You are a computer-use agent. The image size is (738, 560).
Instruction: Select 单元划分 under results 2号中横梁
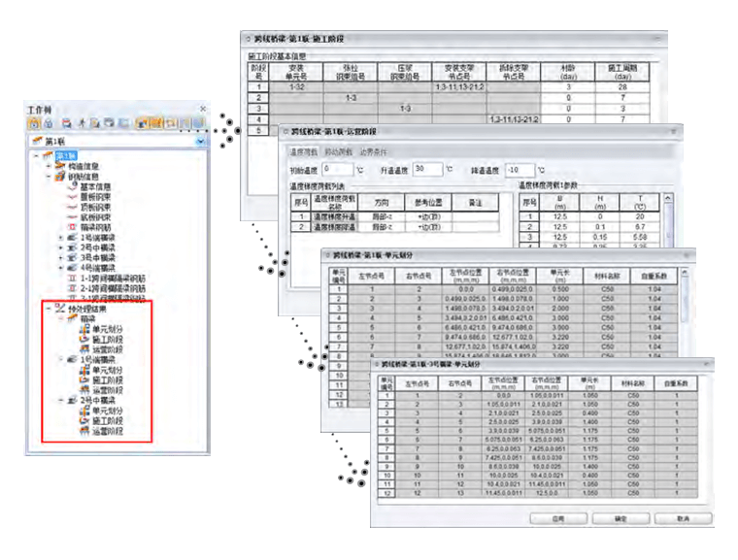[x=108, y=411]
